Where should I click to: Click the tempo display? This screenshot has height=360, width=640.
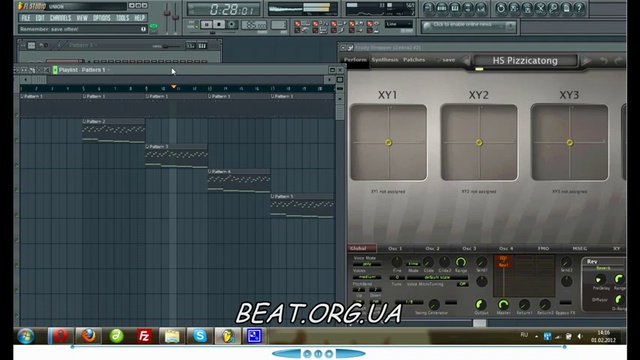tap(254, 25)
